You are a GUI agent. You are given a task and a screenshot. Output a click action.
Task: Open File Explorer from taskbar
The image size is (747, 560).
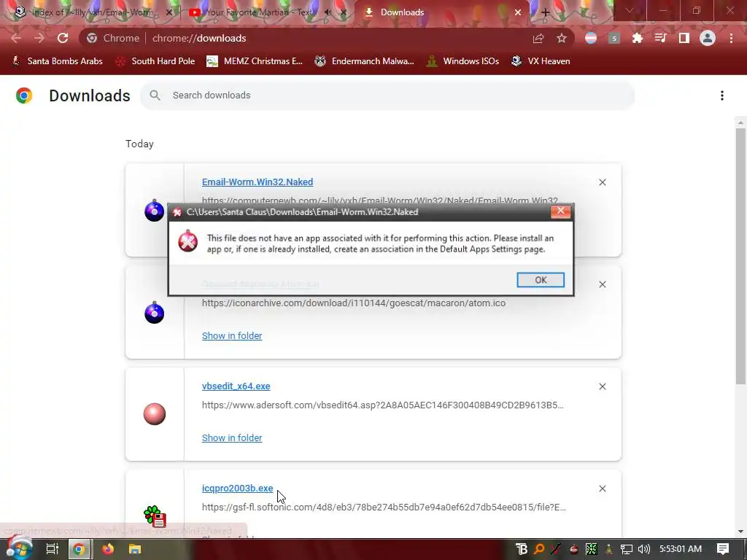pos(135,549)
